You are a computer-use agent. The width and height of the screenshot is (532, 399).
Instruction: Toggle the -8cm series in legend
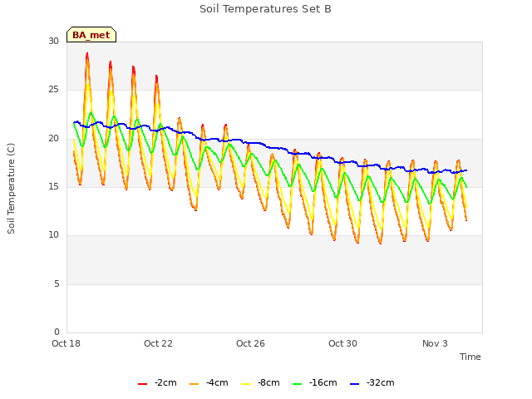coord(260,382)
